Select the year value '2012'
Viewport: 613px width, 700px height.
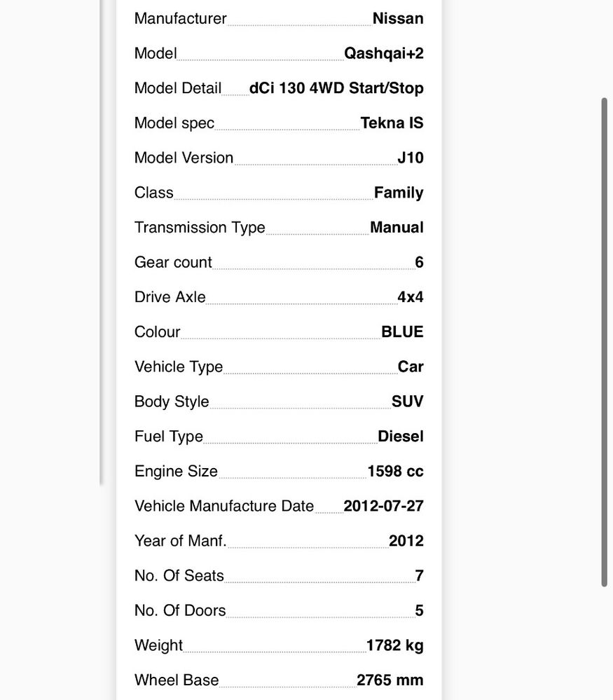point(406,541)
